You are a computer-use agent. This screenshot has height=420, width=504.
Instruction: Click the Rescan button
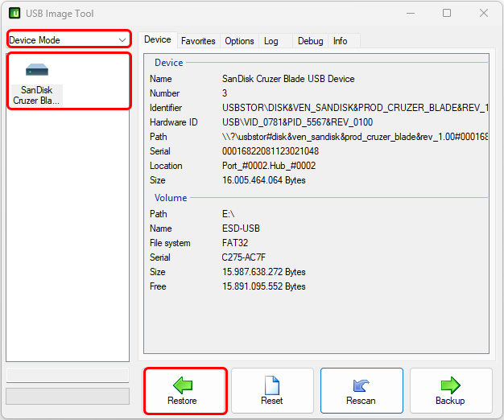tap(361, 391)
